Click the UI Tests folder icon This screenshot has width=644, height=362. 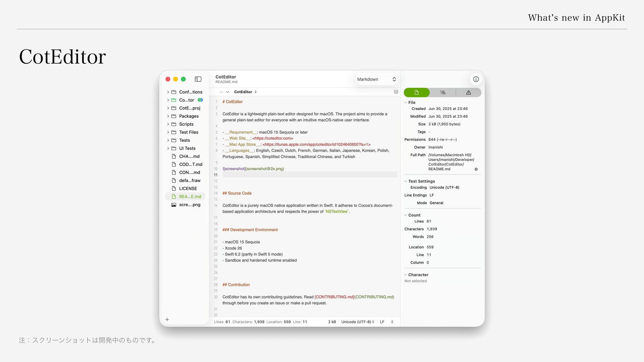(174, 148)
